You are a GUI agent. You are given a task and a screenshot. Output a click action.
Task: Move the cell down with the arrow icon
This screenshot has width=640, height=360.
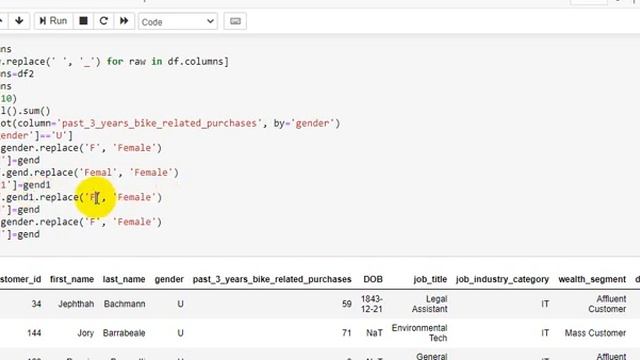point(19,21)
